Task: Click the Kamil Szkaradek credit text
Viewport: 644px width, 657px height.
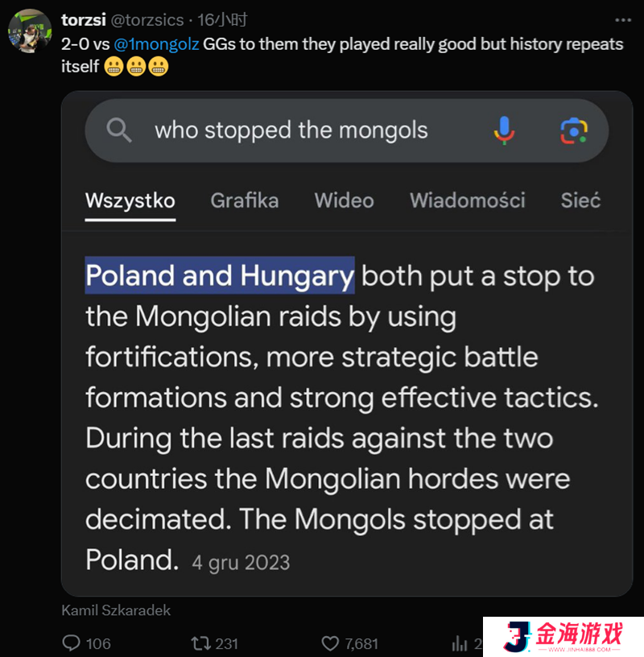Action: 116,610
